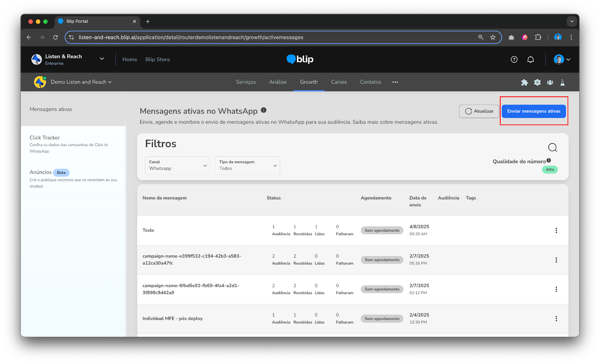600x364 pixels.
Task: Open bot settings gear icon
Action: (x=537, y=82)
